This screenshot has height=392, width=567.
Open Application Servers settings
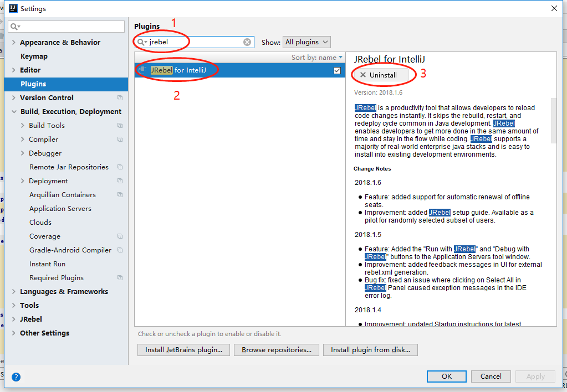point(60,209)
